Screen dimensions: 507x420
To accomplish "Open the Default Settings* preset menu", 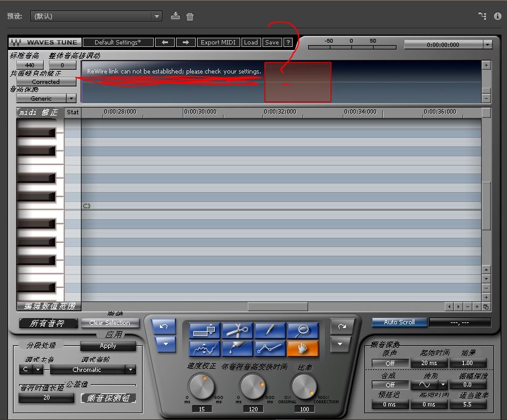I will point(118,43).
